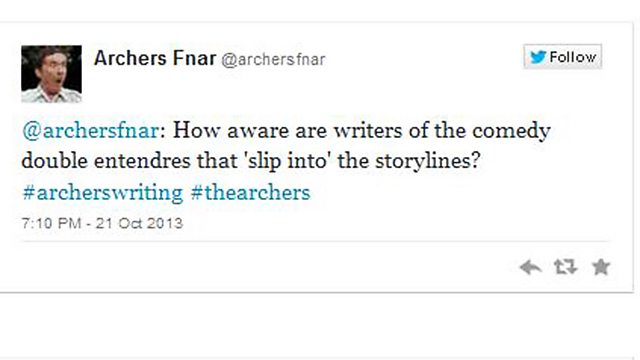Open the Archers Fnar display name link

pos(155,58)
